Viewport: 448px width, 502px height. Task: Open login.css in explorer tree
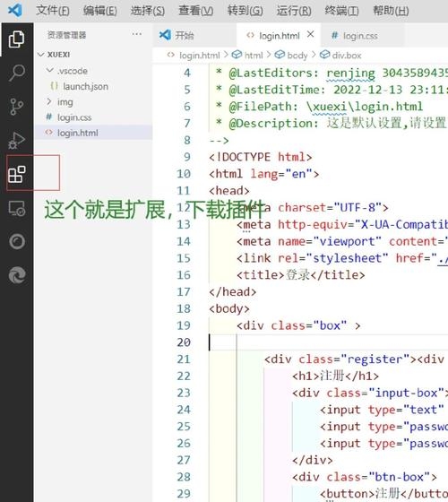click(x=93, y=117)
